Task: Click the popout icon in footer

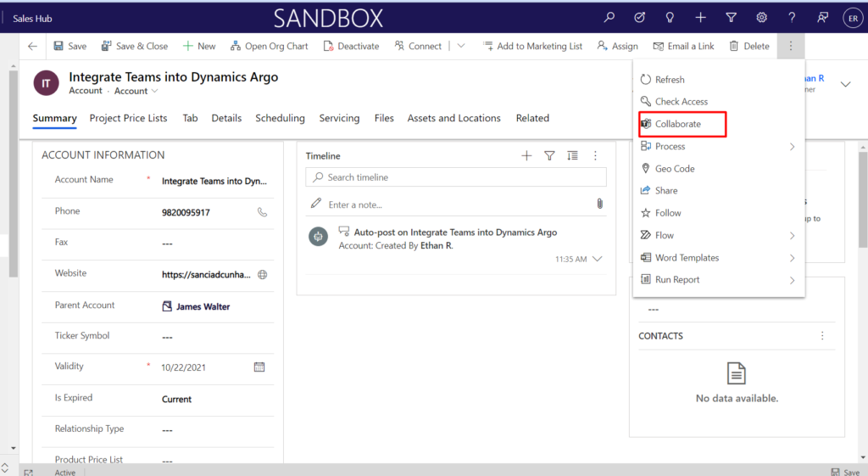Action: [x=29, y=472]
